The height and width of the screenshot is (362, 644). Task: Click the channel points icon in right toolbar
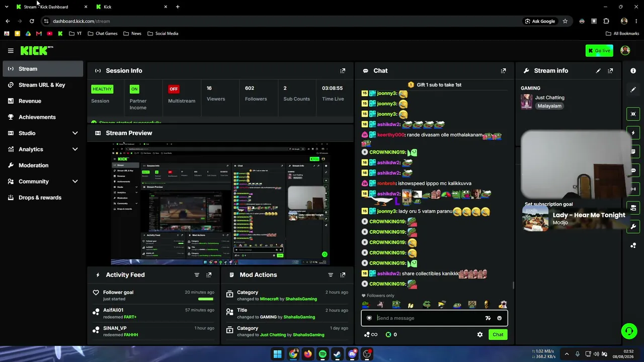[633, 245]
